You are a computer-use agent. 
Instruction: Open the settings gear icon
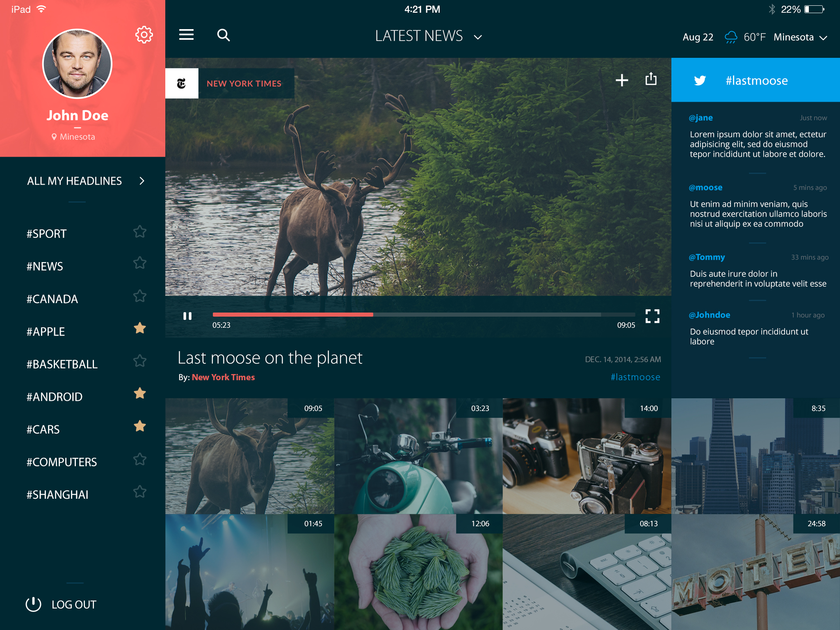[x=144, y=35]
